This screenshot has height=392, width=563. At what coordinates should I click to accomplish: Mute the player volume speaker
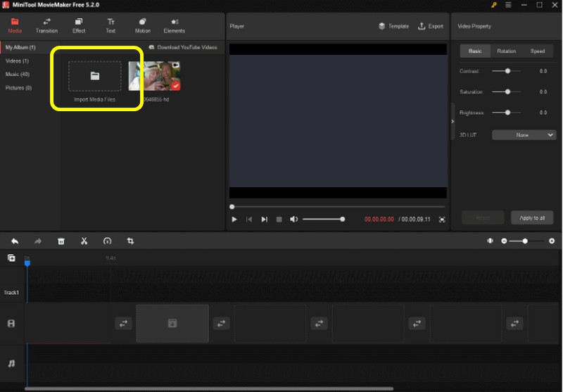click(294, 220)
